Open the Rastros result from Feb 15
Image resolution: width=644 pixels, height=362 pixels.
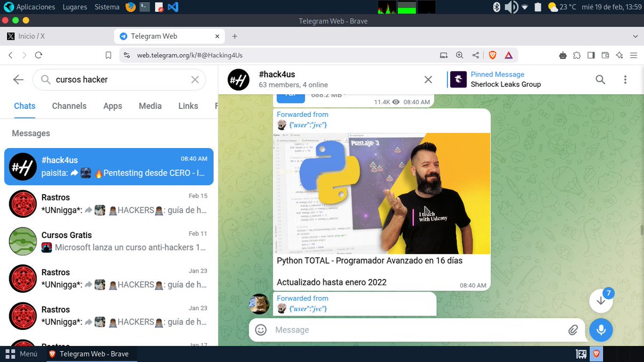click(x=109, y=204)
